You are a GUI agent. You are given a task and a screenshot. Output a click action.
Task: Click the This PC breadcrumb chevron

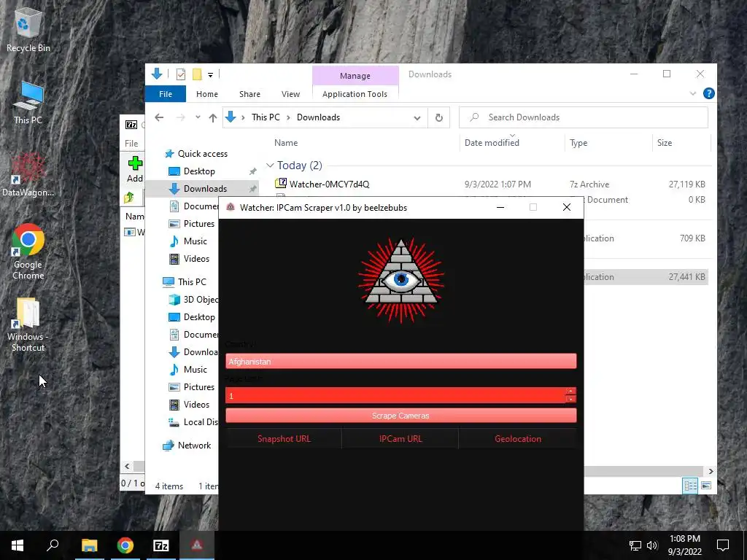coord(288,117)
